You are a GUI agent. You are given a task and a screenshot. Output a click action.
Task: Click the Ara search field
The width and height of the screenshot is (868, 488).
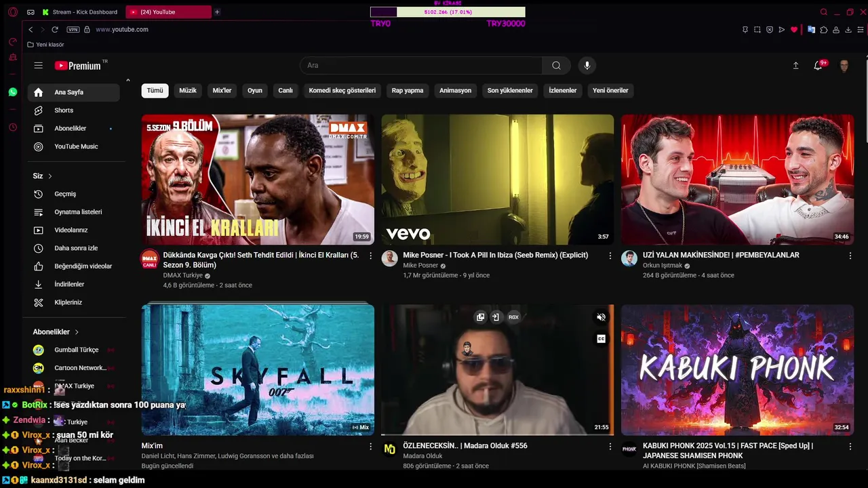420,66
